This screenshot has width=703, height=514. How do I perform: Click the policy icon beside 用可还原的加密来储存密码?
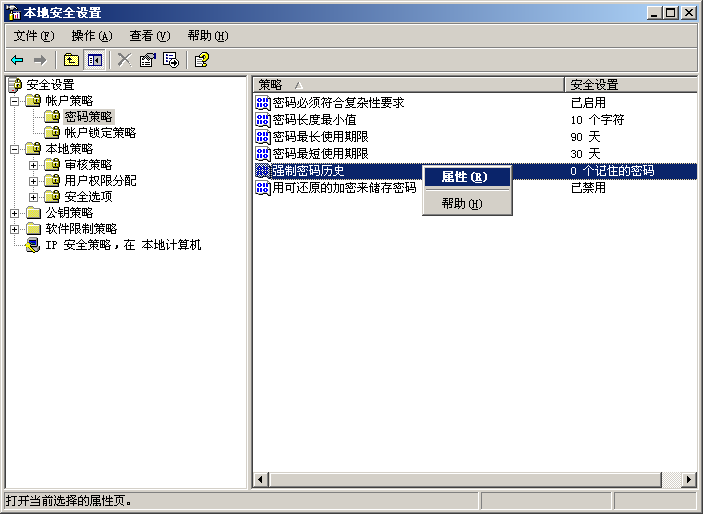click(x=263, y=187)
